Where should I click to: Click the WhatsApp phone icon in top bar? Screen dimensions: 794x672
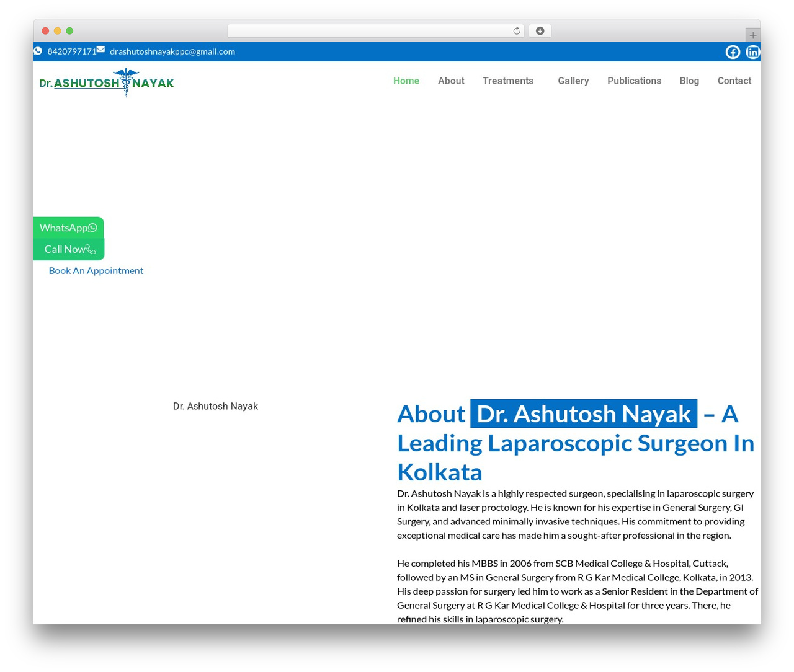[38, 51]
